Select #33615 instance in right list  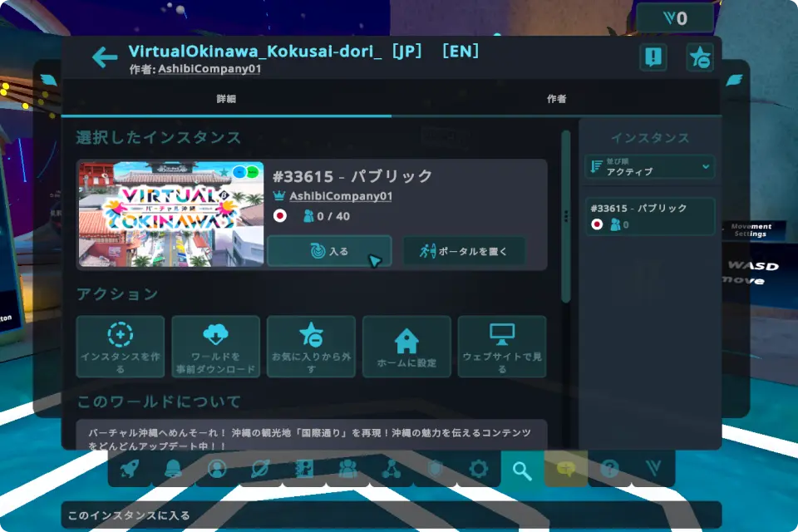tap(650, 216)
